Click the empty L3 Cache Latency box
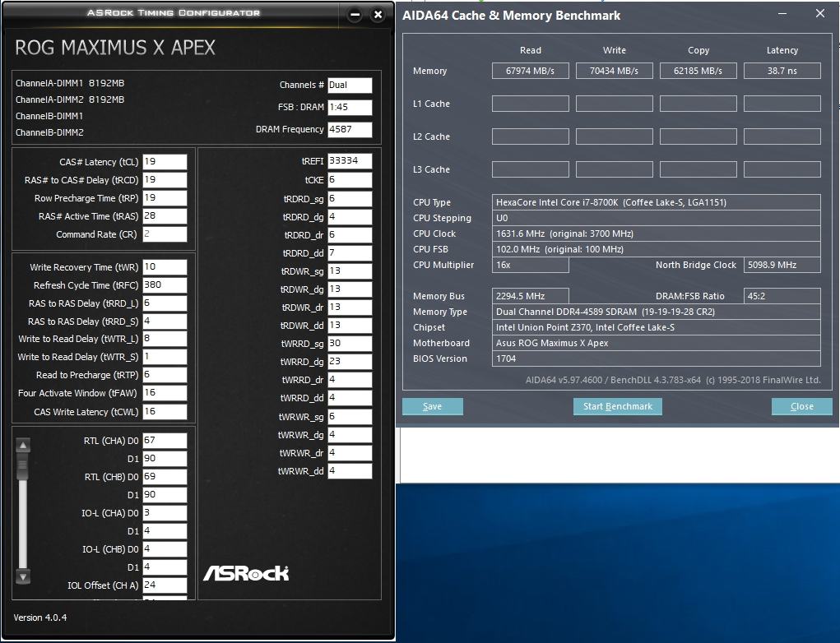The image size is (840, 643). pos(782,169)
